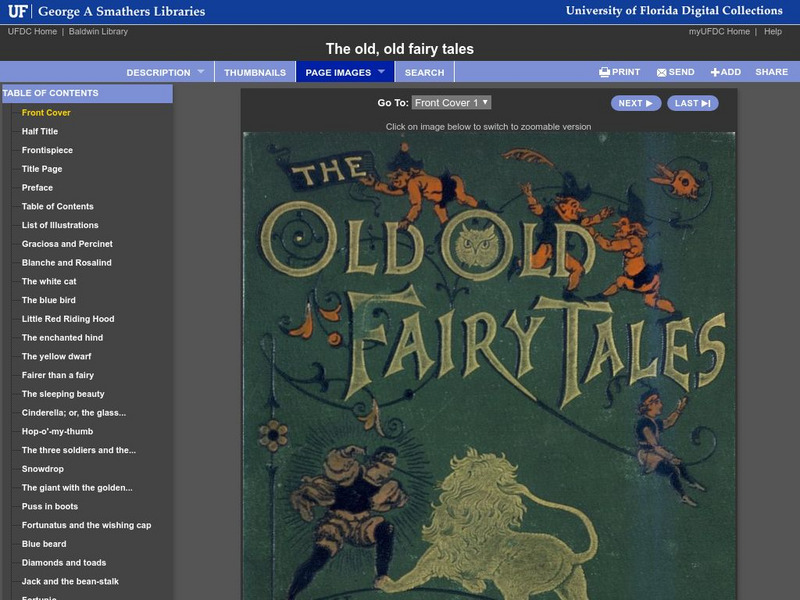Open Little Red Riding Hood
This screenshot has height=600, width=800.
point(68,319)
